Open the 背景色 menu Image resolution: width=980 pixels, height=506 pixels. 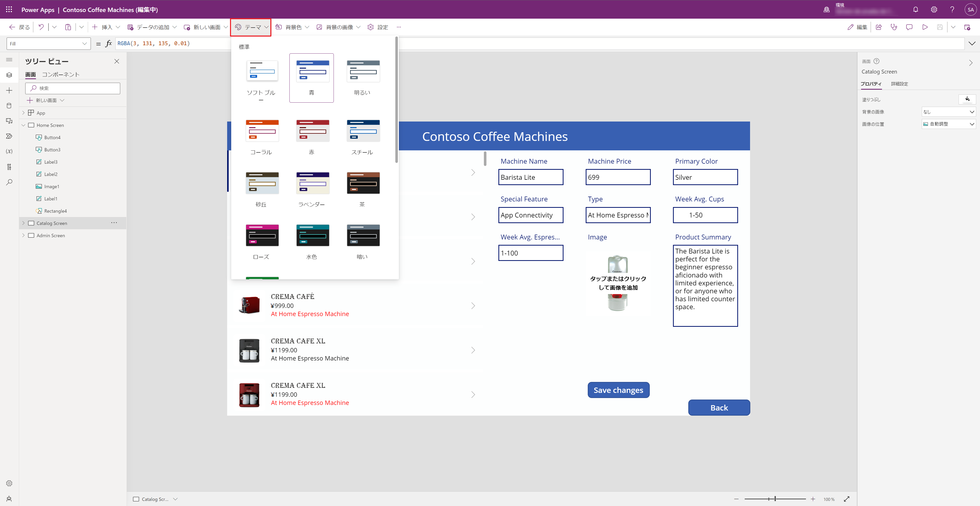pyautogui.click(x=292, y=27)
